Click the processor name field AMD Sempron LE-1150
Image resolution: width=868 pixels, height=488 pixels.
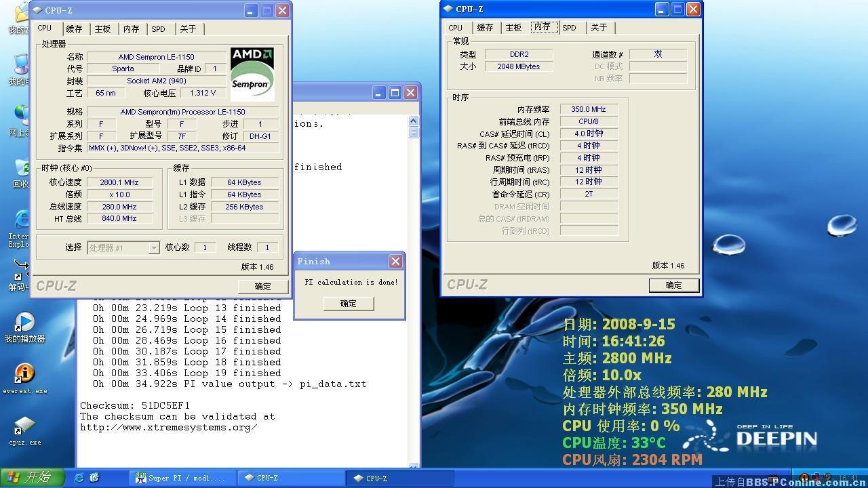157,57
